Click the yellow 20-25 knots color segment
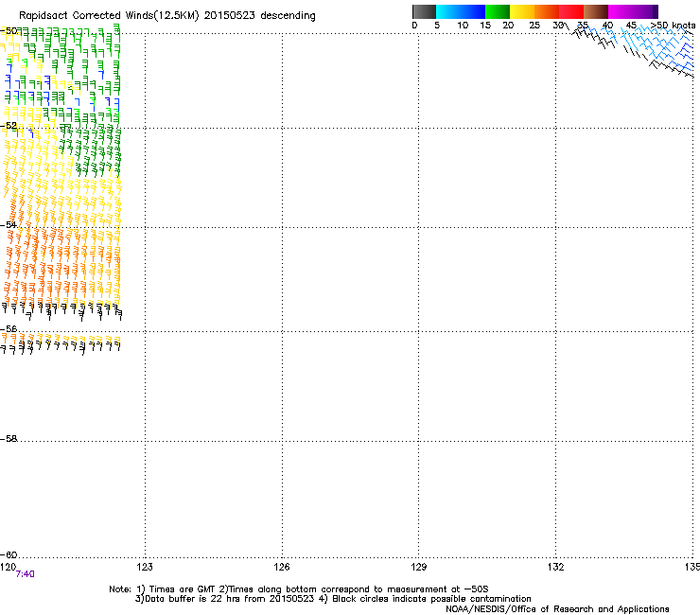Screen dimensions: 700x615 pos(522,11)
